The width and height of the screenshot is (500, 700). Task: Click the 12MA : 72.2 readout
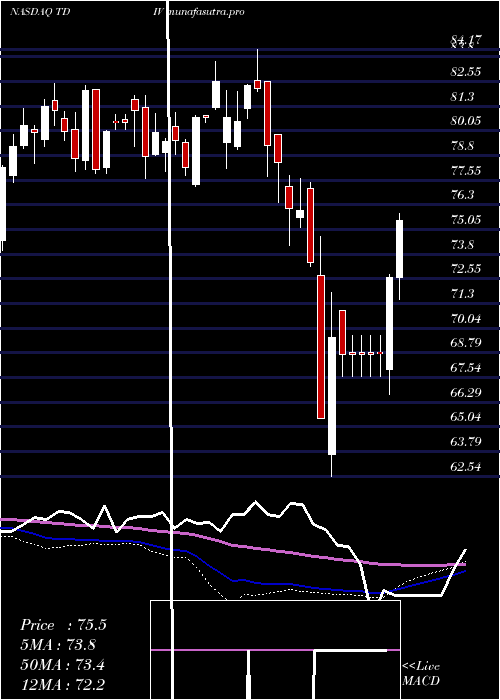(x=62, y=684)
